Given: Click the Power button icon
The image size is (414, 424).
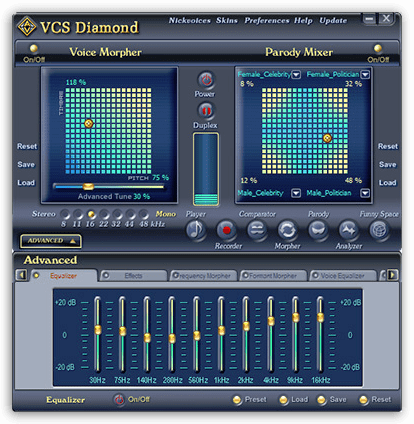Looking at the screenshot, I should (206, 80).
